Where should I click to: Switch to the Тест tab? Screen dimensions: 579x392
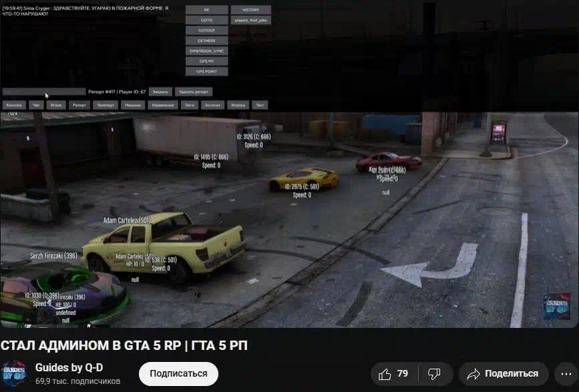(260, 106)
